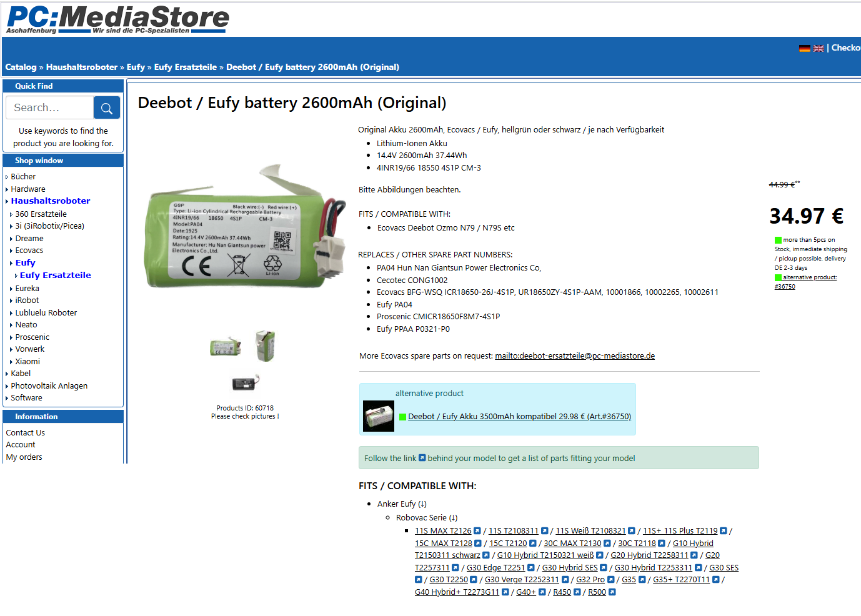
Task: Open parts list icon next to G32 Pro
Action: pos(611,580)
